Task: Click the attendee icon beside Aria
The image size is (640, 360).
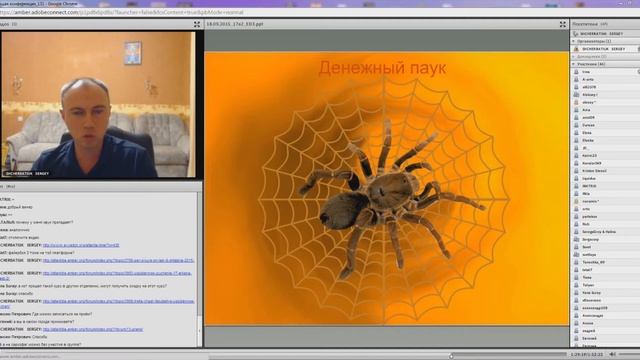Action: tap(576, 110)
